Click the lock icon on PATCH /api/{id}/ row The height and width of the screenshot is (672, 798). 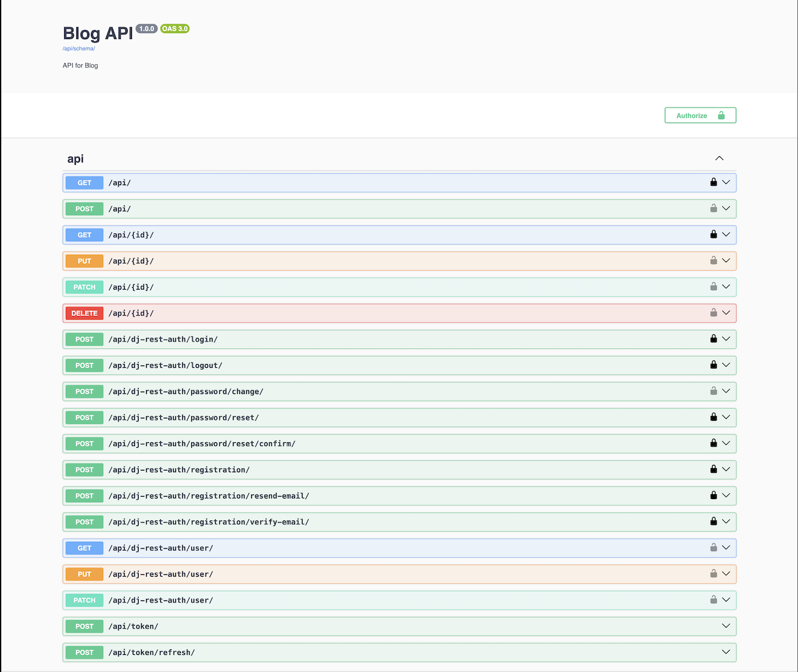point(713,287)
